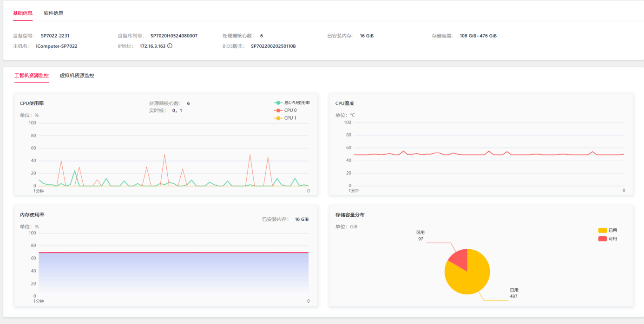Click the 已用 487 pie label

click(x=513, y=293)
